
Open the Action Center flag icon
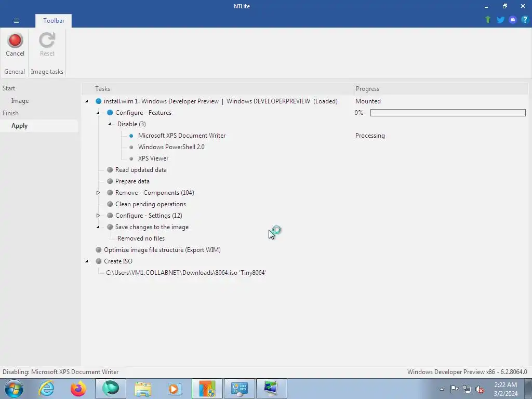[x=454, y=389]
